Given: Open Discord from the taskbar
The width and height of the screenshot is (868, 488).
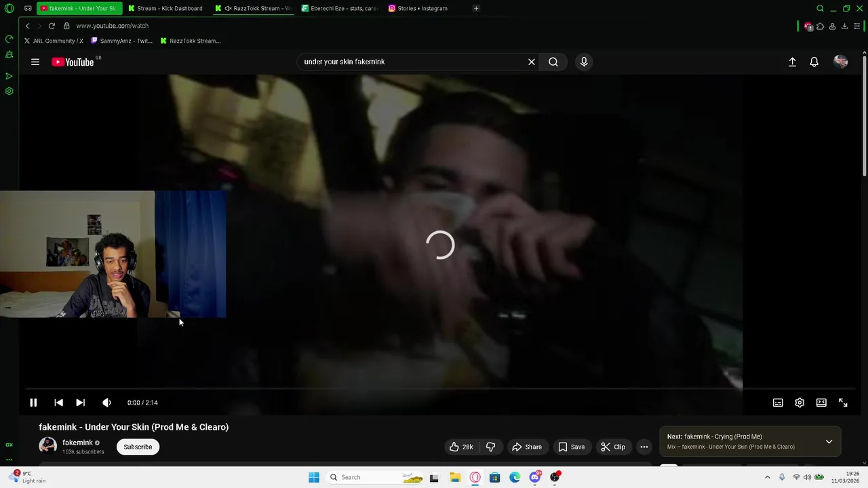Looking at the screenshot, I should point(535,477).
